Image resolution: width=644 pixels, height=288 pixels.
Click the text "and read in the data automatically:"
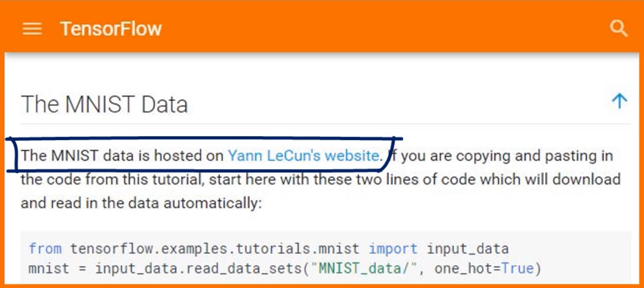[x=141, y=203]
